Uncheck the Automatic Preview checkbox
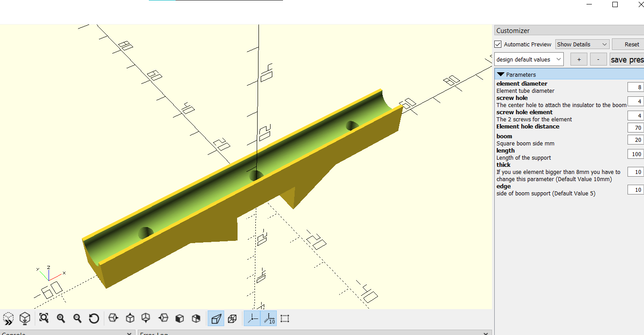Image resolution: width=644 pixels, height=335 pixels. pyautogui.click(x=498, y=44)
